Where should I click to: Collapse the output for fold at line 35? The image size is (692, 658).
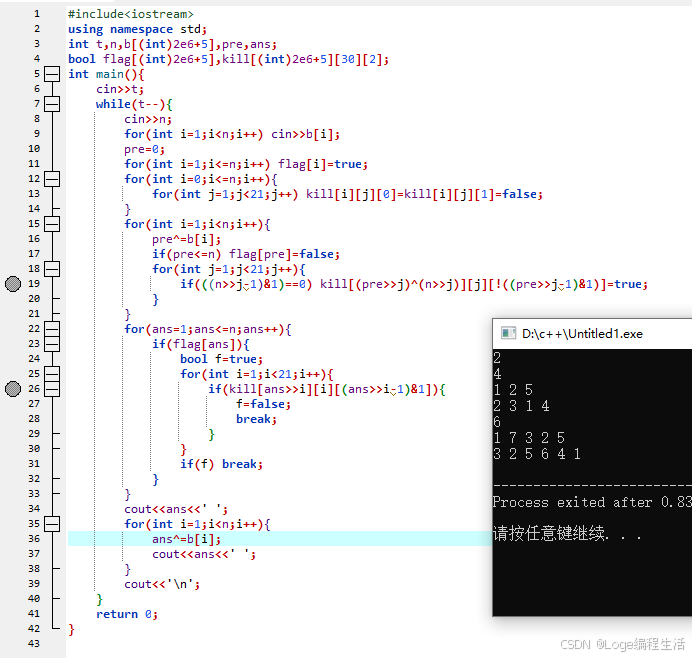[52, 524]
